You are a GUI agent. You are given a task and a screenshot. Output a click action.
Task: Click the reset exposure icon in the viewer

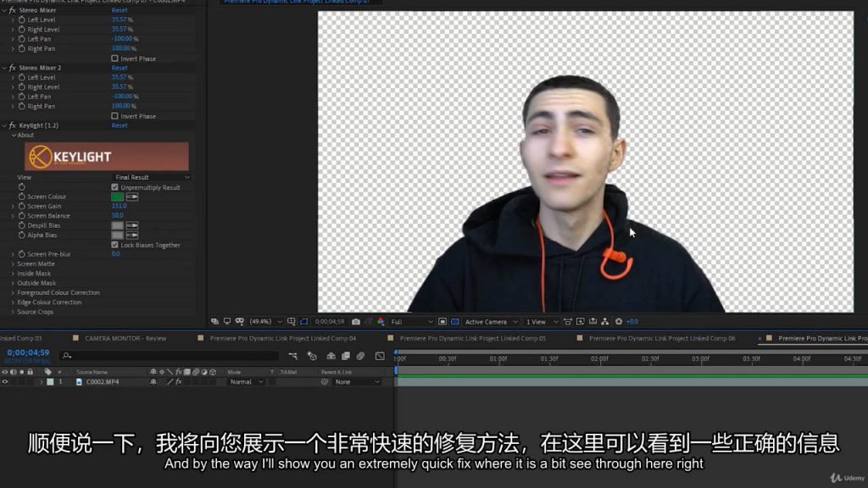619,321
